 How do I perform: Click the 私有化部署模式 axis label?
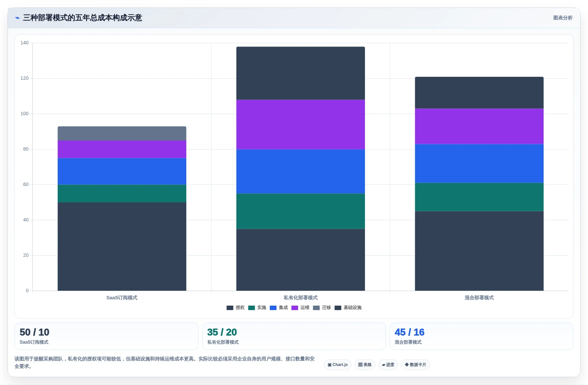pyautogui.click(x=301, y=298)
